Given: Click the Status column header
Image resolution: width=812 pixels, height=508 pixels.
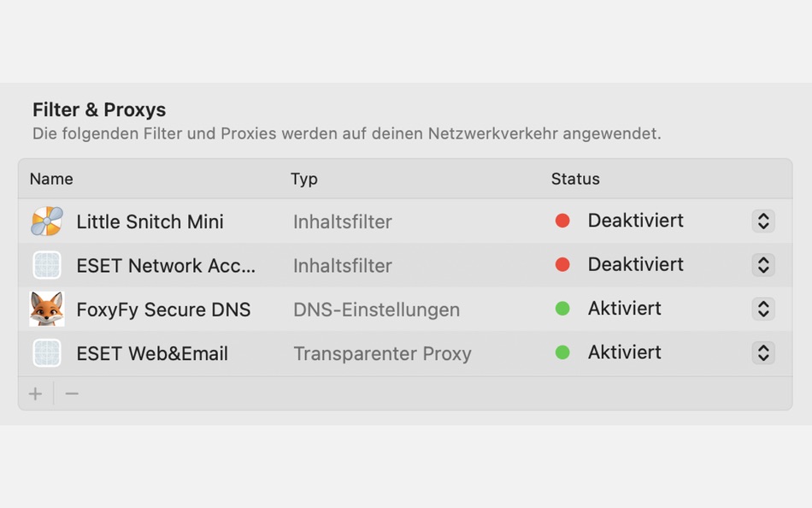Looking at the screenshot, I should [574, 179].
